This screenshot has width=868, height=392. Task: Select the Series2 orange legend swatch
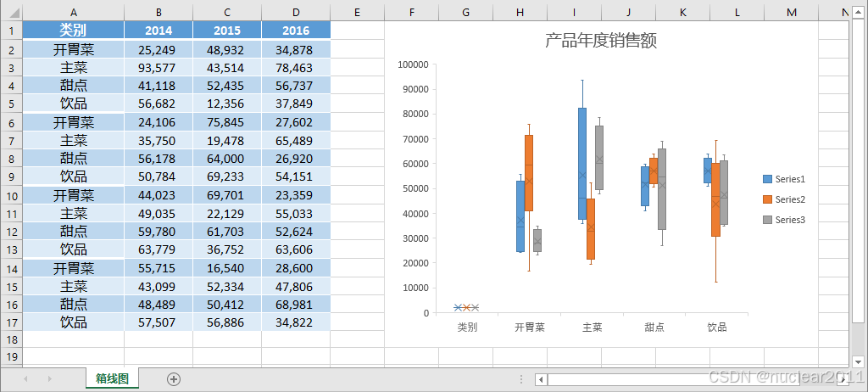click(768, 199)
